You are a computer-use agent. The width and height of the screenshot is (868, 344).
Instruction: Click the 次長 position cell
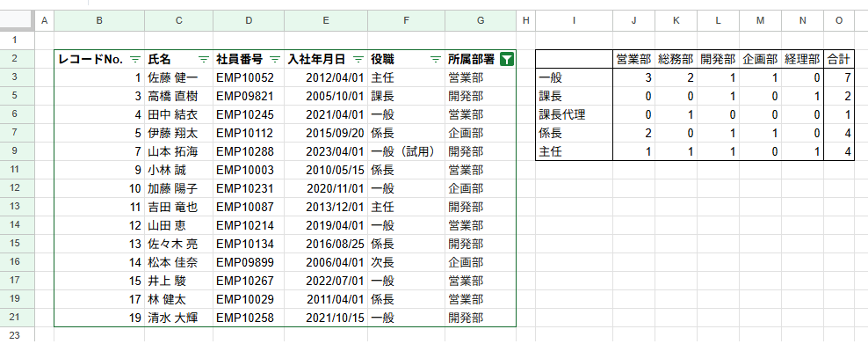[x=406, y=262]
